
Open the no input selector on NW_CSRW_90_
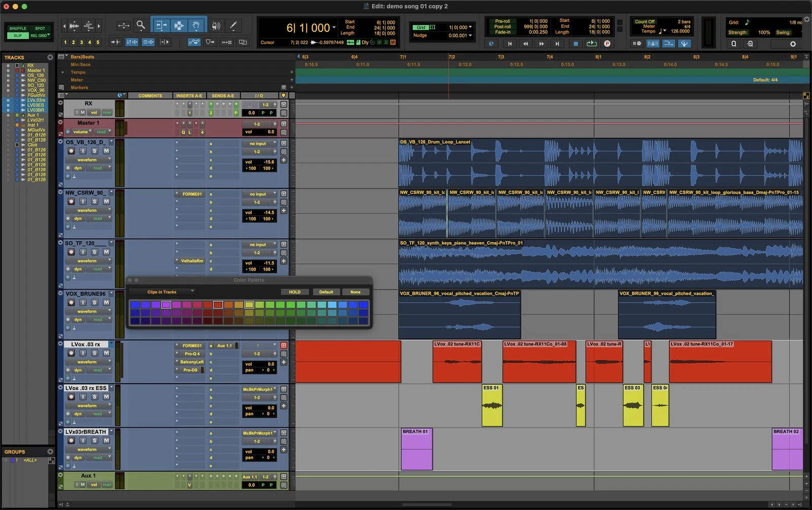click(x=259, y=194)
